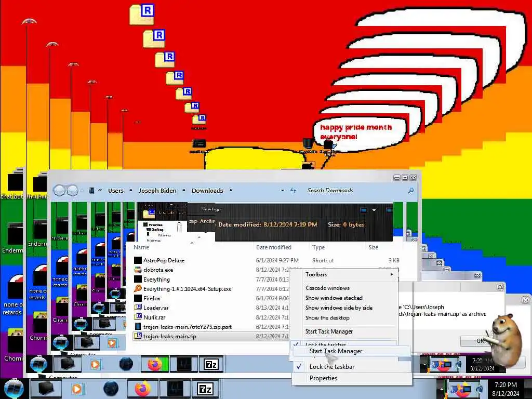Confirm the archive error dialog with OK
This screenshot has height=399, width=532.
point(478,341)
